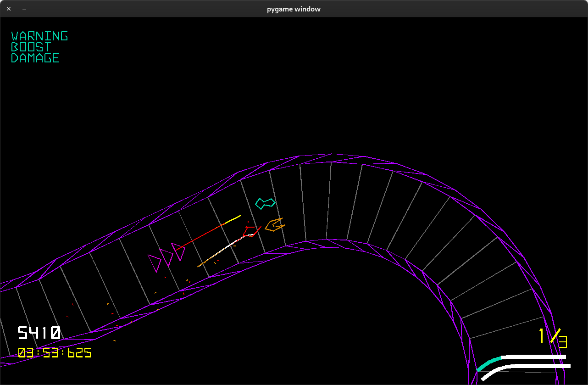Select the red player ship
This screenshot has height=385, width=588.
coord(252,231)
